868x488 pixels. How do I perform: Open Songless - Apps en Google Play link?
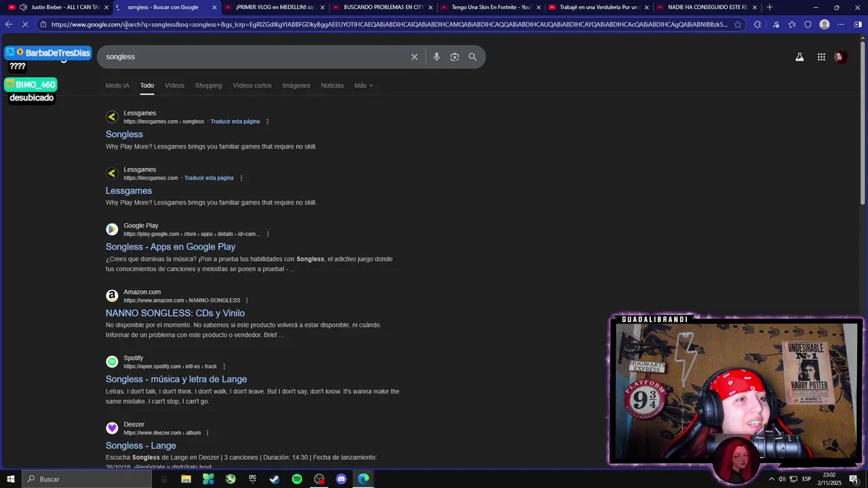click(170, 247)
